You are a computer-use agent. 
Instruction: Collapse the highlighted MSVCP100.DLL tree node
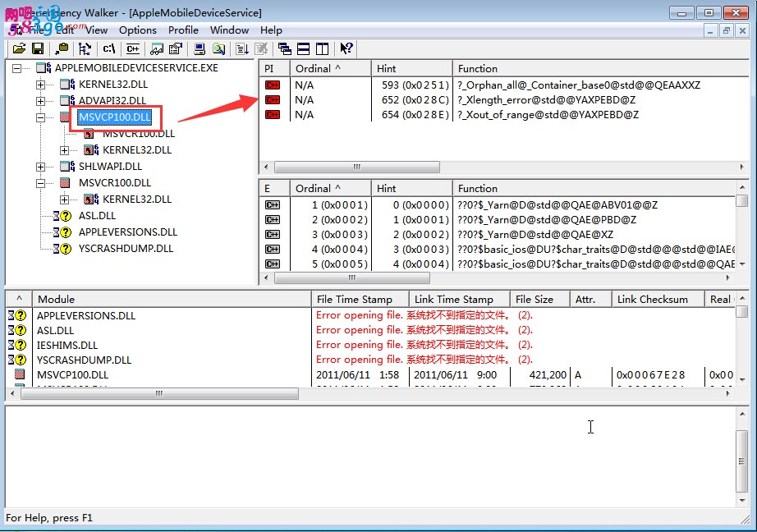click(40, 117)
